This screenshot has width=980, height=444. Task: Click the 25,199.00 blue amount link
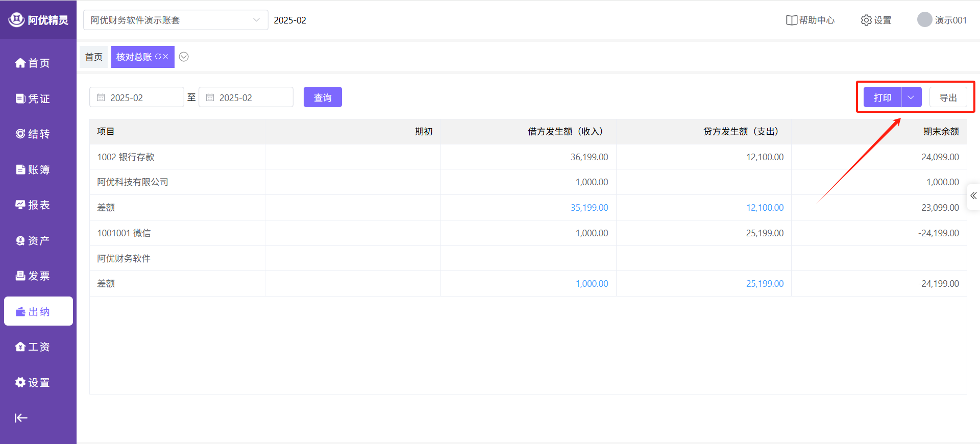[765, 284]
